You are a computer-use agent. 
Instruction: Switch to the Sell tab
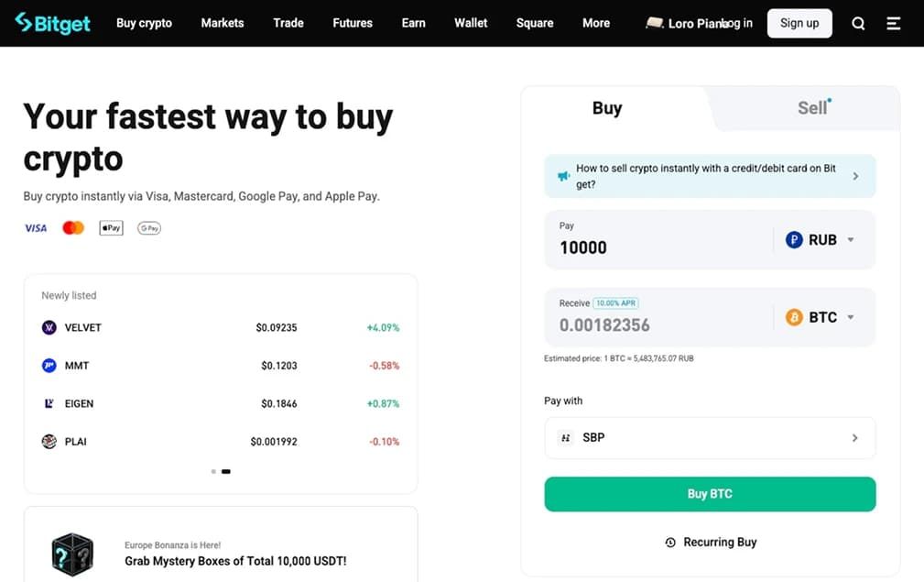coord(813,108)
